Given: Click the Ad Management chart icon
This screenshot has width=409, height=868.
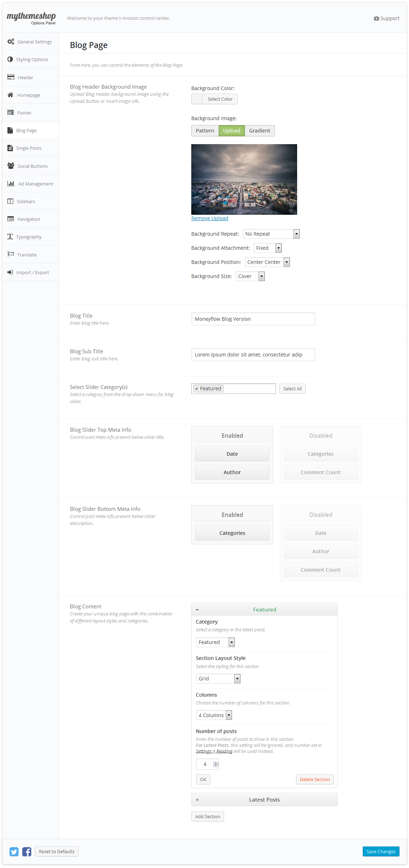Looking at the screenshot, I should click(x=11, y=184).
